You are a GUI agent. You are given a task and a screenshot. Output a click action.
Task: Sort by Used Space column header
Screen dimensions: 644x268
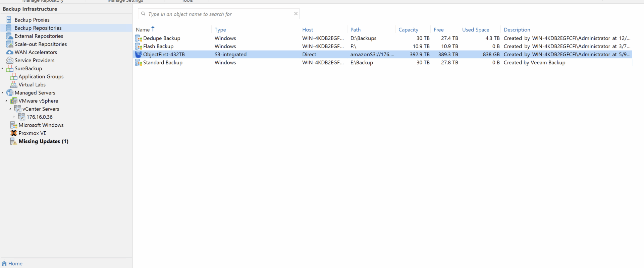point(476,29)
